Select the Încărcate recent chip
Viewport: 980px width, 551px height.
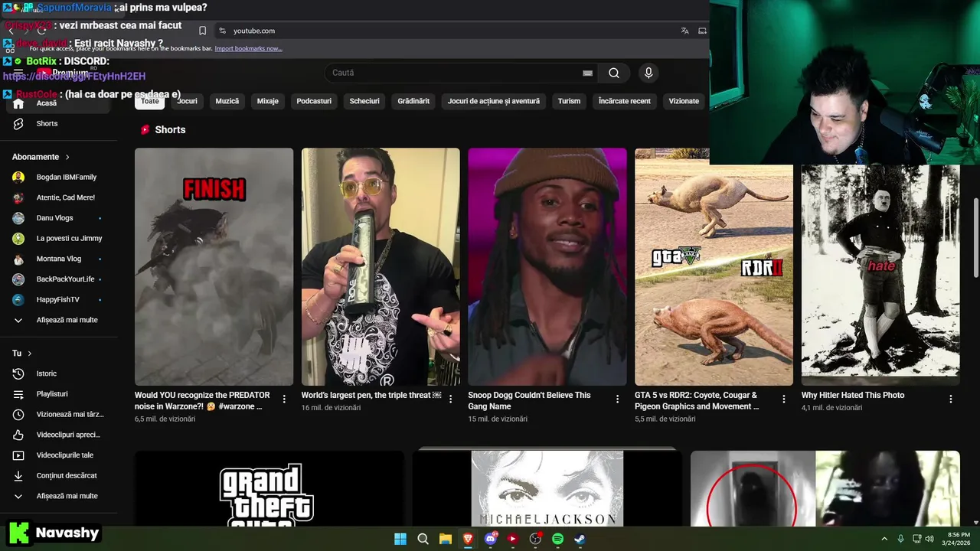pyautogui.click(x=625, y=101)
